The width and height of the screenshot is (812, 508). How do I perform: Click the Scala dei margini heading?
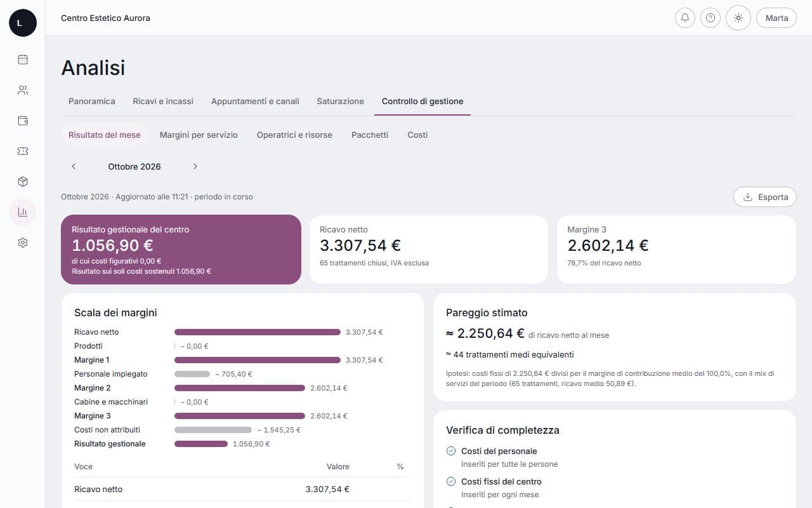115,312
